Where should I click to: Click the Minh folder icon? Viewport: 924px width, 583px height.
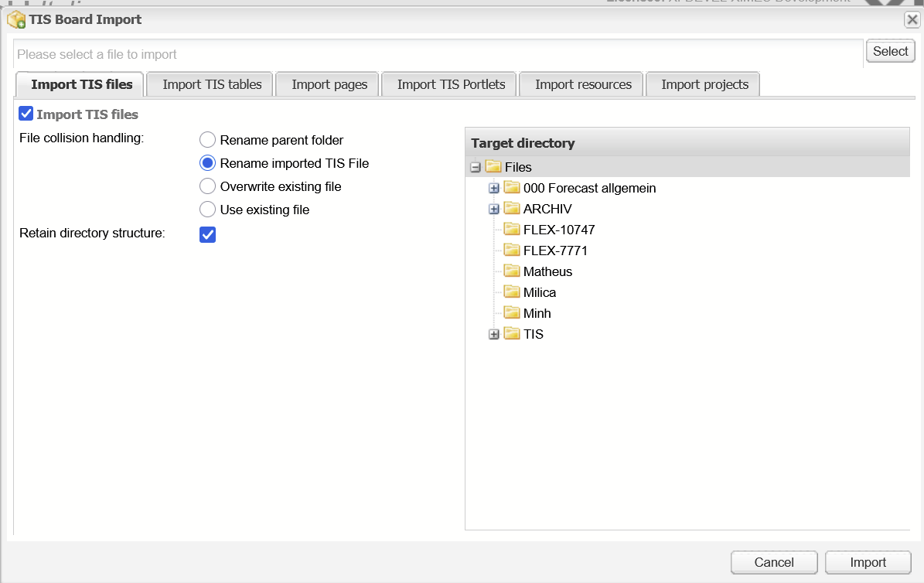pos(512,312)
